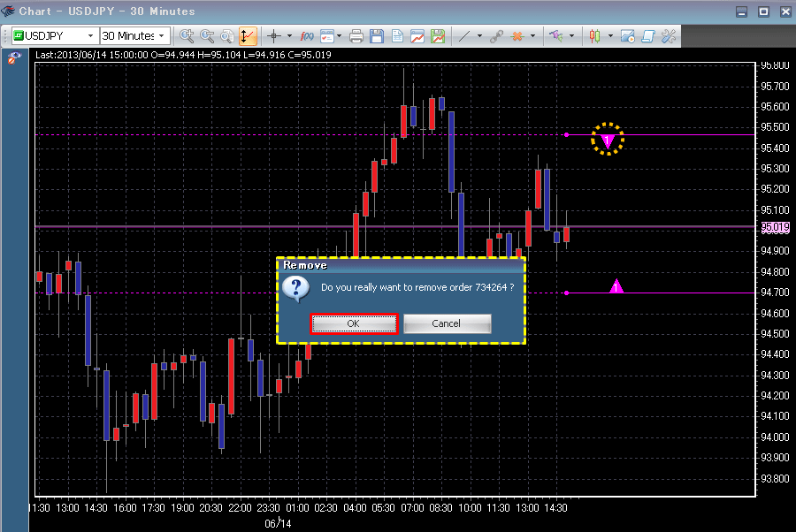The image size is (796, 532).
Task: Click the zoom out magnifier icon
Action: [207, 36]
